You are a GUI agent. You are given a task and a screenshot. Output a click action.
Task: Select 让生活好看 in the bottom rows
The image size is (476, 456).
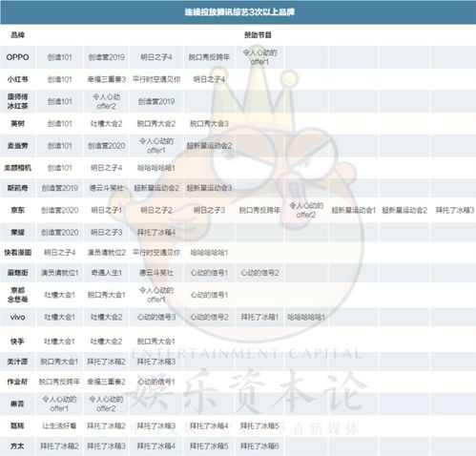pos(59,425)
